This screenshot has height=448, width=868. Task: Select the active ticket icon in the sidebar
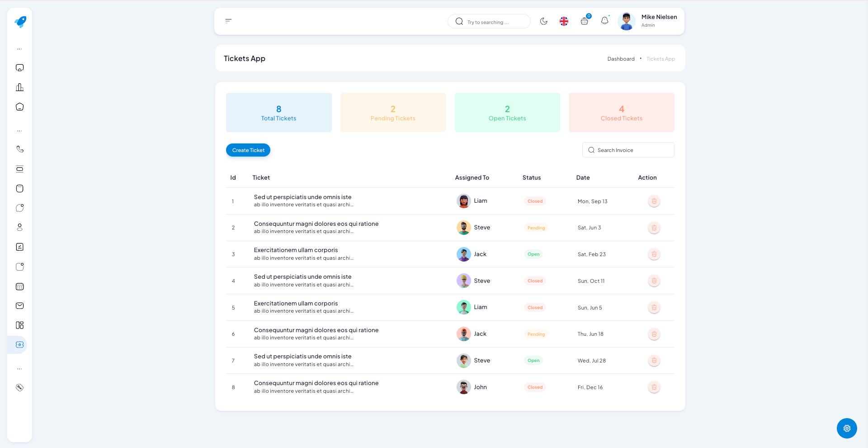click(x=19, y=344)
